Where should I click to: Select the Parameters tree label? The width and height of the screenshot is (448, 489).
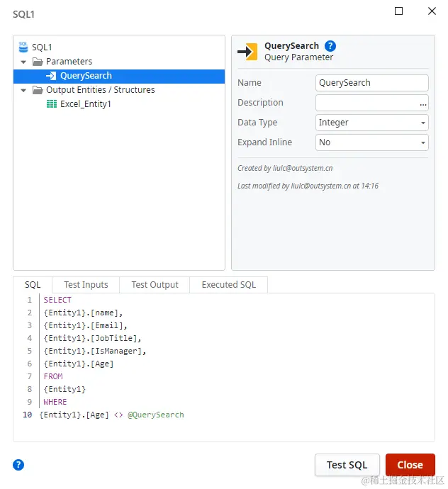[x=69, y=62]
